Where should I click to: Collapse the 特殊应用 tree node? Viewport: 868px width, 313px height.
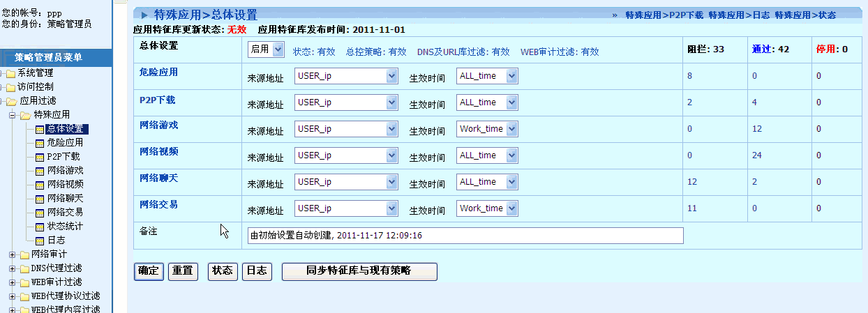point(12,115)
